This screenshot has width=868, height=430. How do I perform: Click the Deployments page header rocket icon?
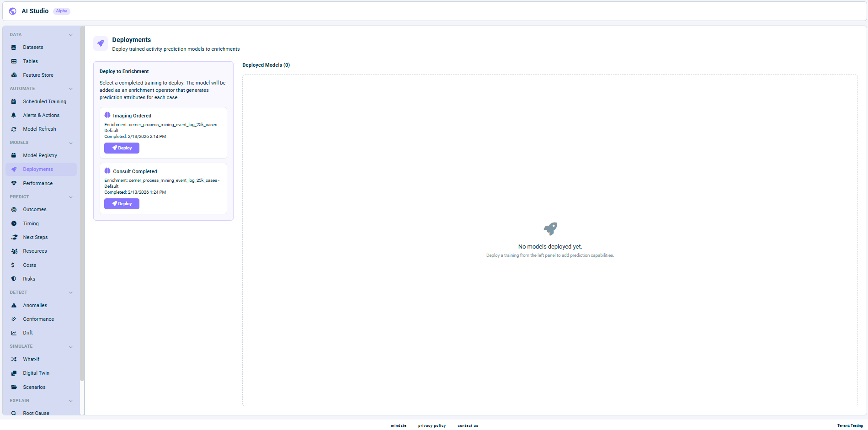click(101, 43)
